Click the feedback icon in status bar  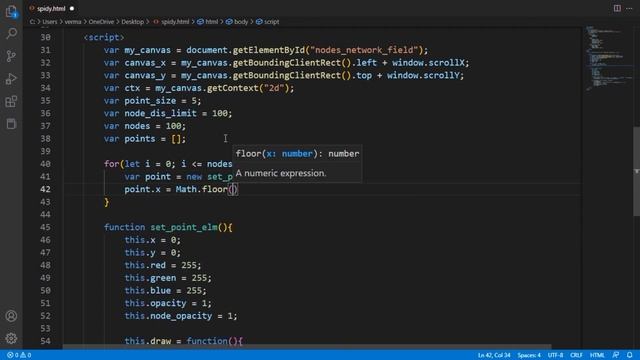[x=616, y=355]
